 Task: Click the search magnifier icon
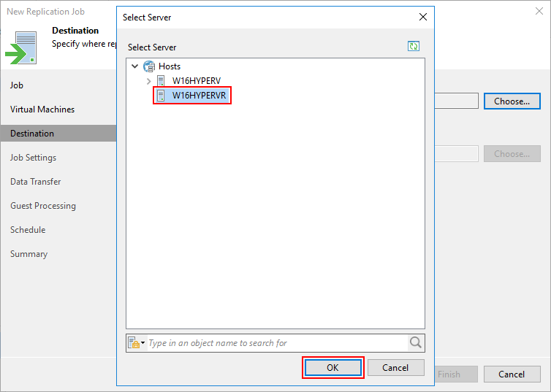tap(415, 342)
